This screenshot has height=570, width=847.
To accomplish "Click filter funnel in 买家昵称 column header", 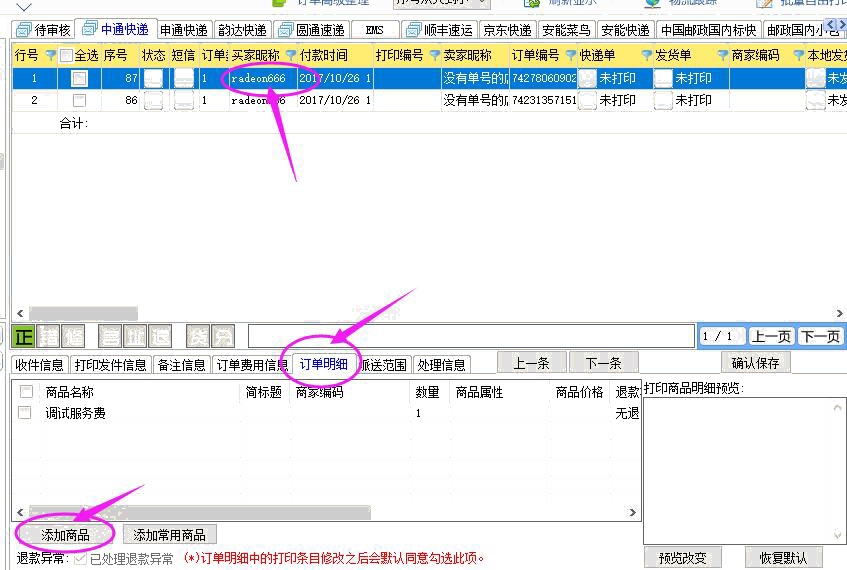I will pyautogui.click(x=291, y=55).
